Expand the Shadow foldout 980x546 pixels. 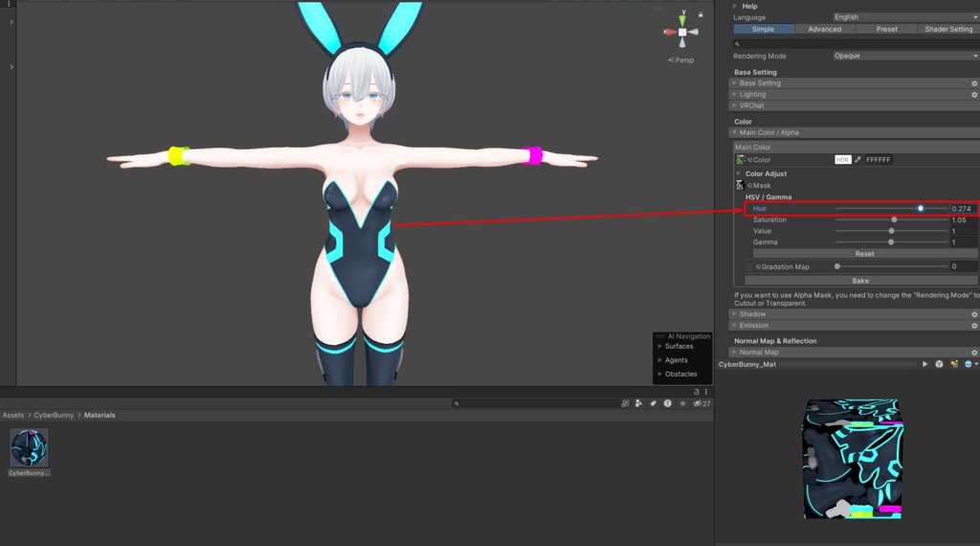(734, 314)
